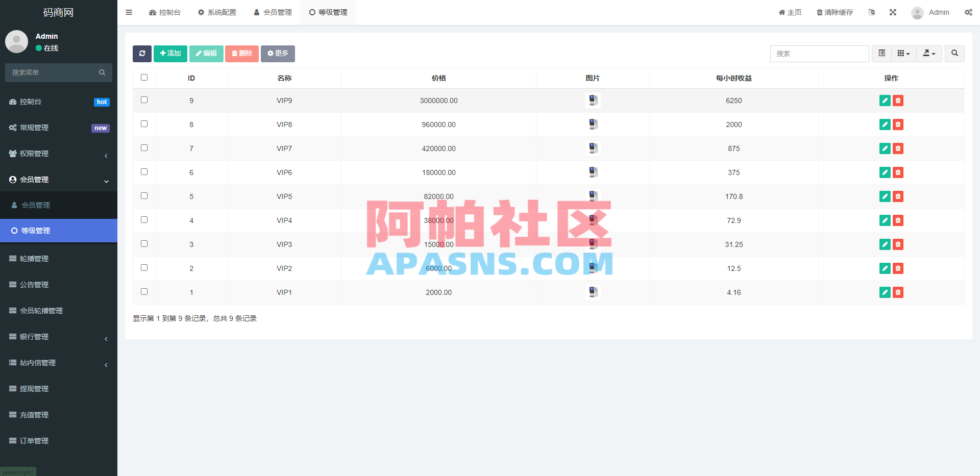Expand the 权限管理 sidebar section

[58, 154]
